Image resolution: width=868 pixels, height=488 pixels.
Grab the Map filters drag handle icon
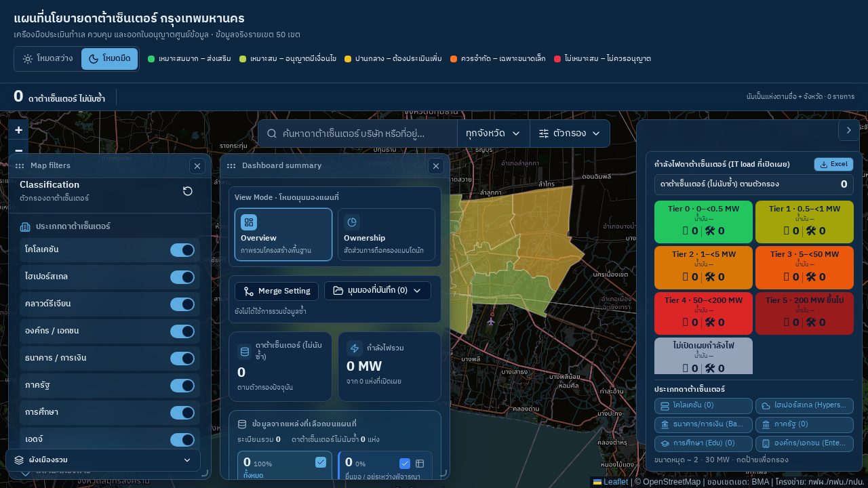click(20, 165)
